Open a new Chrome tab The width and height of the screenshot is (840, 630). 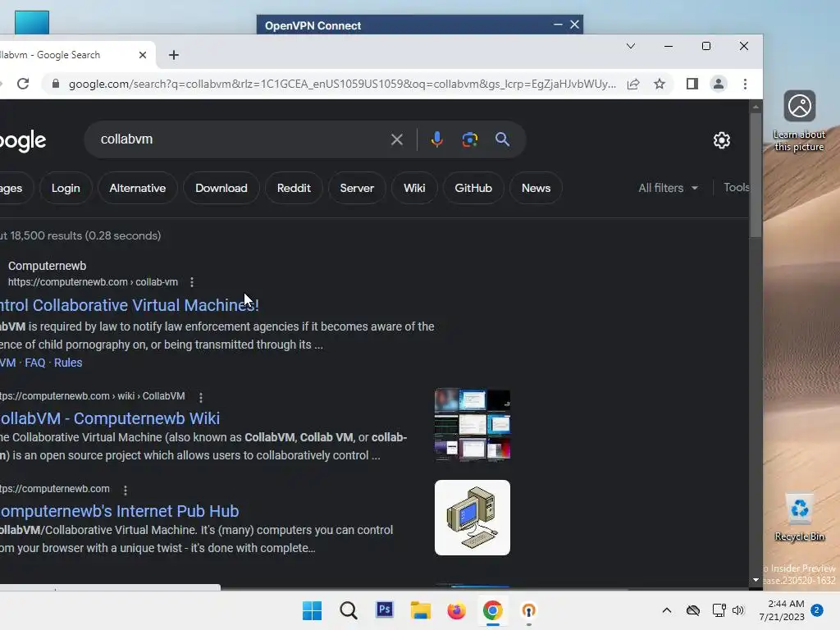[x=174, y=55]
